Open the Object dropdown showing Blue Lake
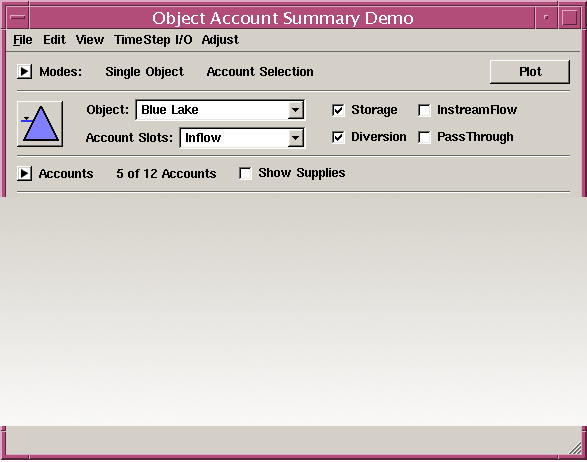The width and height of the screenshot is (587, 462). click(220, 110)
